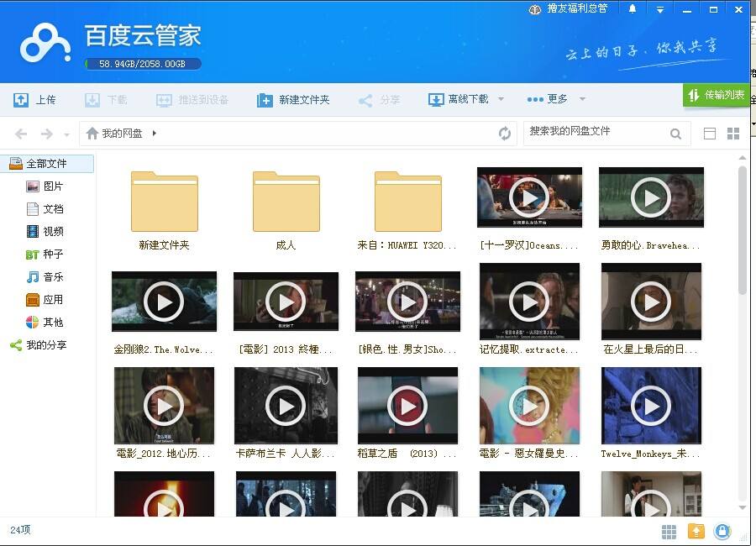Image resolution: width=756 pixels, height=546 pixels.
Task: Select 应用 category in sidebar
Action: [45, 300]
